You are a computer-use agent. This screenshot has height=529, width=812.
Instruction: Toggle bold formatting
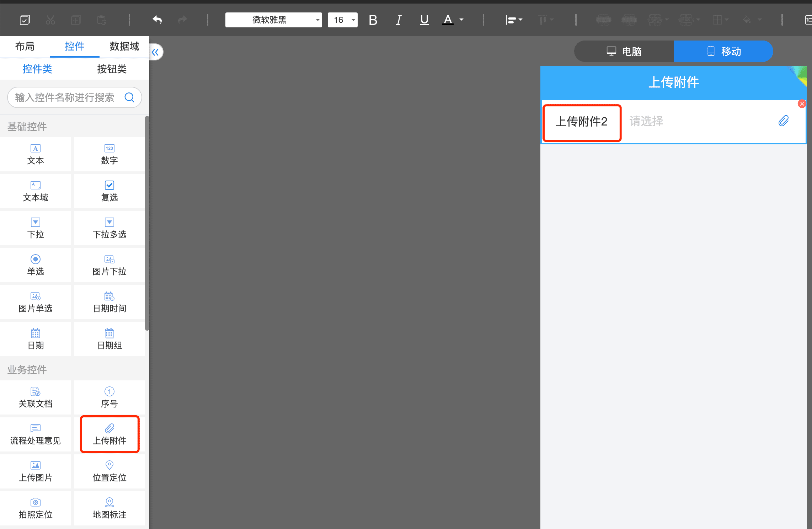point(373,20)
